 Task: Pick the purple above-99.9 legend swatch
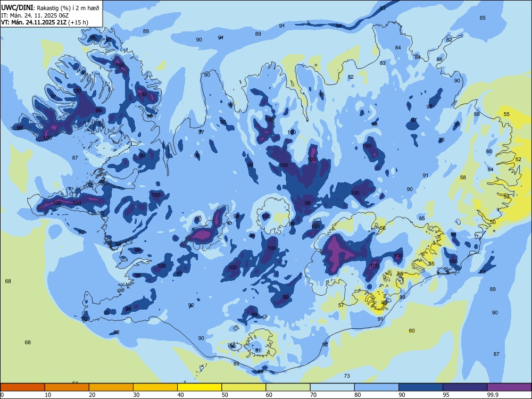click(x=509, y=387)
